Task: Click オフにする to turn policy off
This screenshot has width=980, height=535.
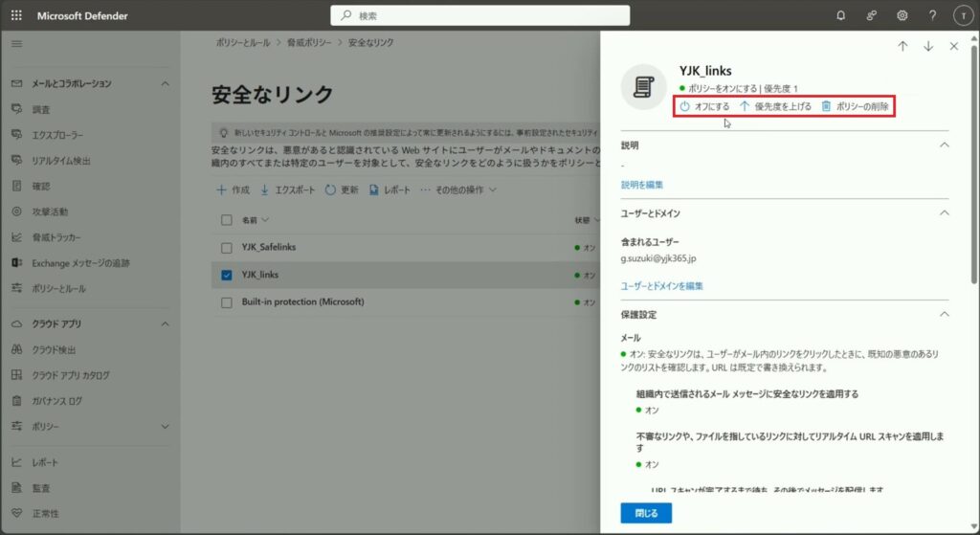Action: click(704, 106)
